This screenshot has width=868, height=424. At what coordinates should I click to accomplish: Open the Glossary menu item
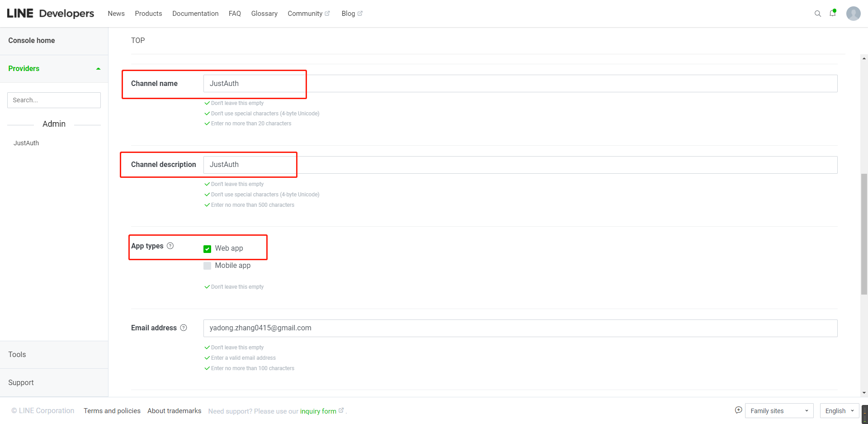point(264,14)
